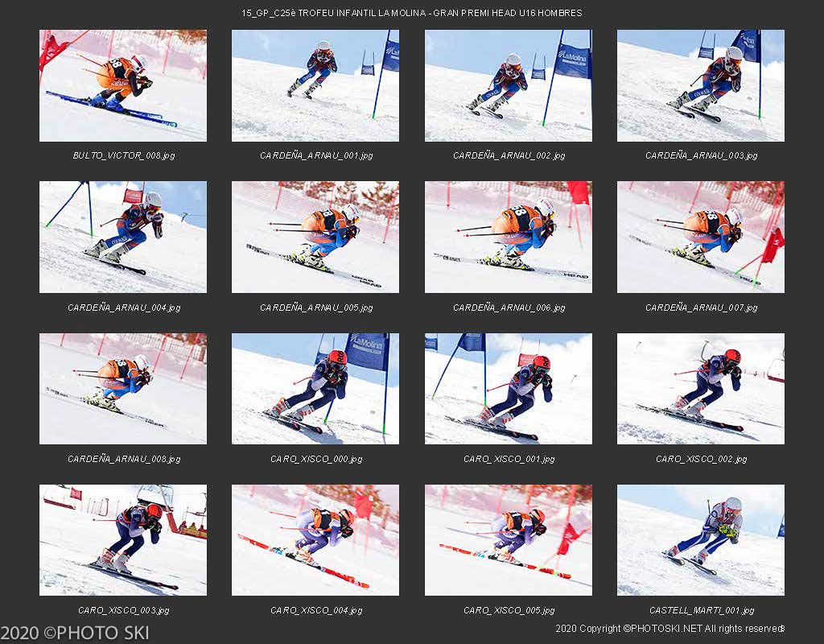View the CARO_XISCO_002.jpg image
824x644 pixels.
(x=701, y=389)
